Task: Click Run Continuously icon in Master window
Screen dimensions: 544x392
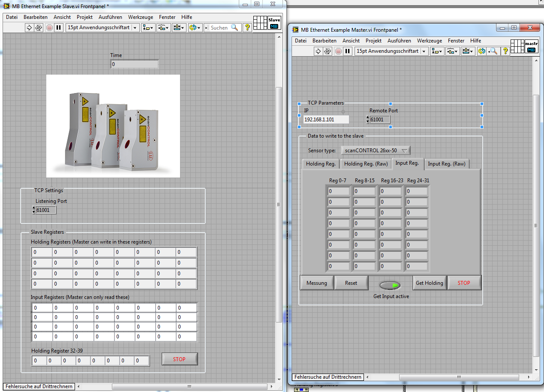Action: (x=328, y=51)
